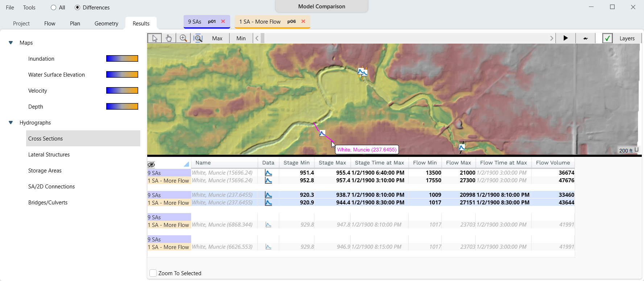Click the zoom to extent icon
The height and width of the screenshot is (281, 644).
[198, 38]
